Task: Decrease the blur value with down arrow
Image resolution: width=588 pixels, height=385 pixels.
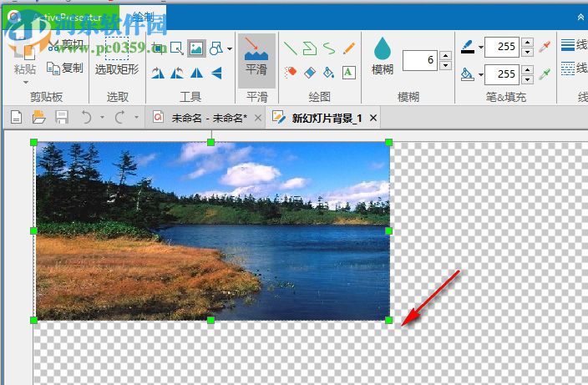Action: click(x=445, y=65)
